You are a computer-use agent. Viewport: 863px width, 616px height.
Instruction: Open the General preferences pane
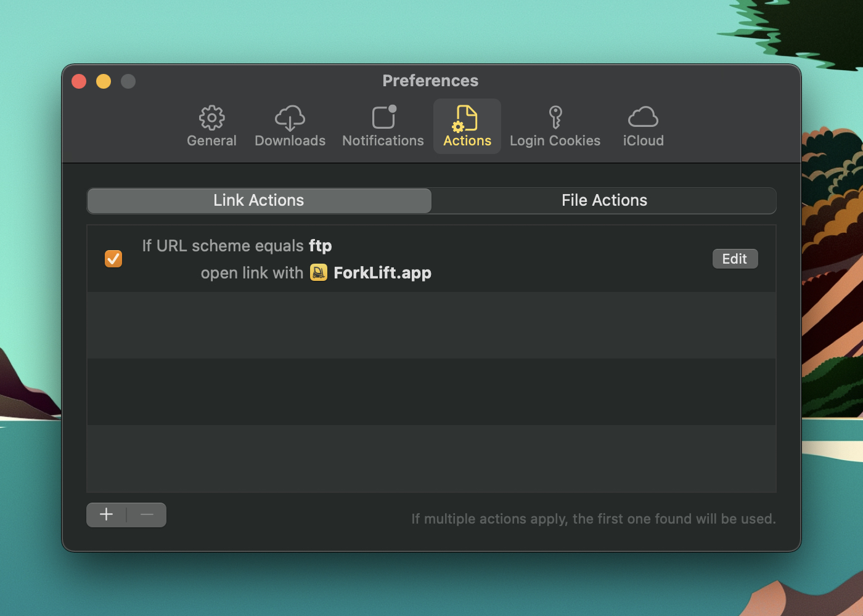click(x=211, y=127)
